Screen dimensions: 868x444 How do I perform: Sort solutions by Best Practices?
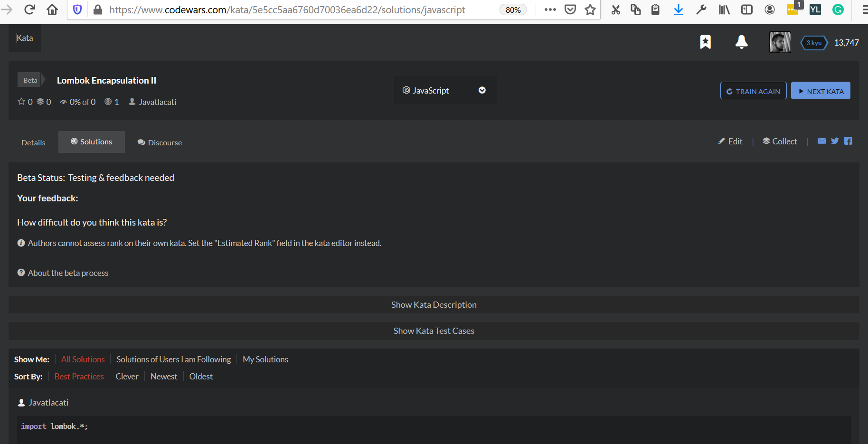(79, 377)
